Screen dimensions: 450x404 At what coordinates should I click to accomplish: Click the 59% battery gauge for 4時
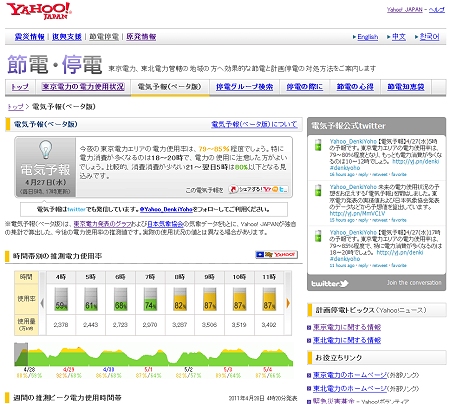point(61,299)
